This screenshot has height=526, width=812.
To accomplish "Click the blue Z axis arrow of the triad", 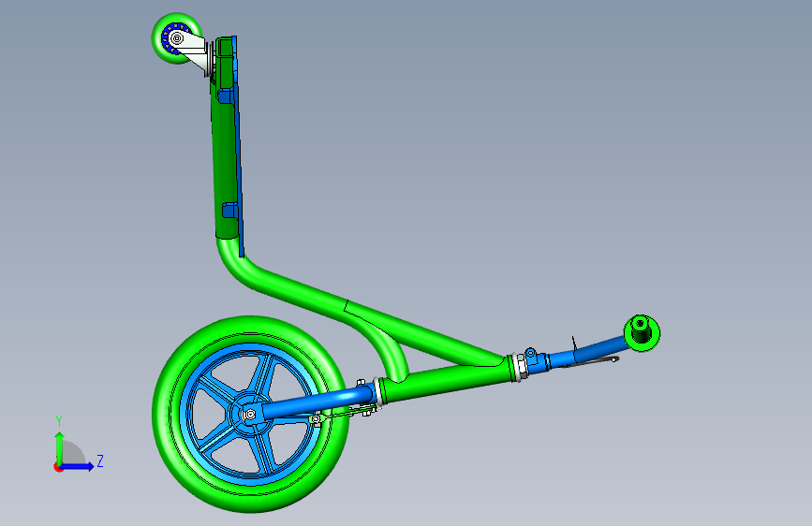I will 78,466.
